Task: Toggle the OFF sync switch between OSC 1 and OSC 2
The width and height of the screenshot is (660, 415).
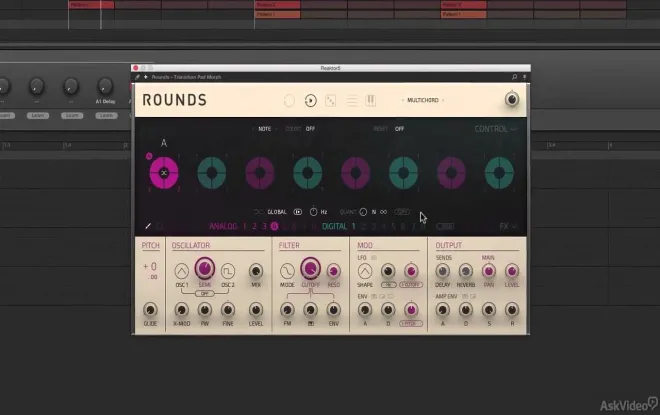Action: point(205,293)
